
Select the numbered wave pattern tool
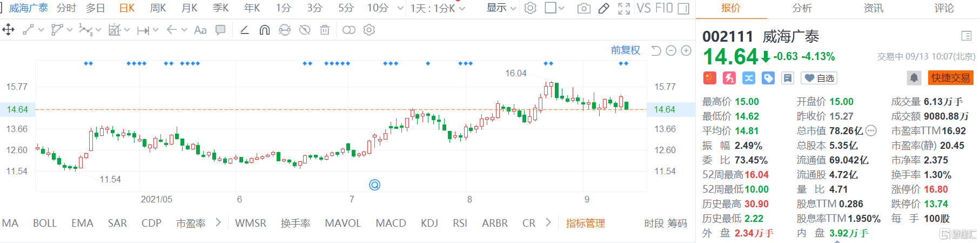tap(85, 30)
